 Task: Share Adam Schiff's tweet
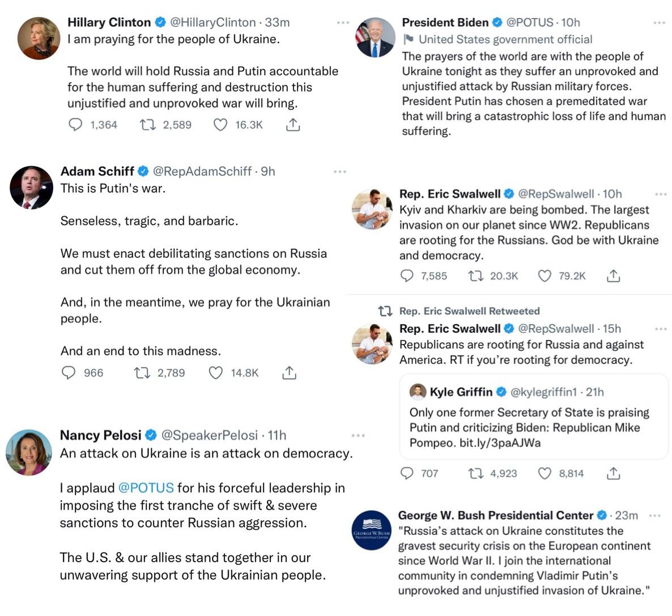289,373
